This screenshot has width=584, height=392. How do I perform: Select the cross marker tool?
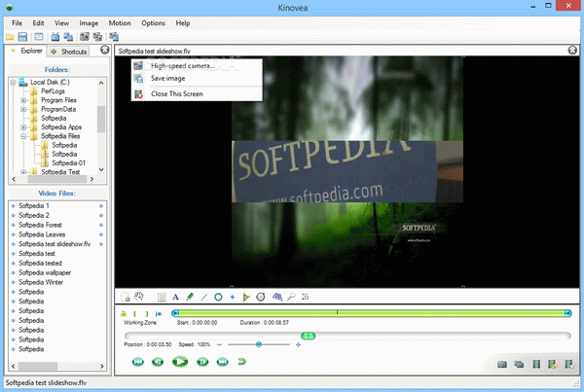[233, 297]
